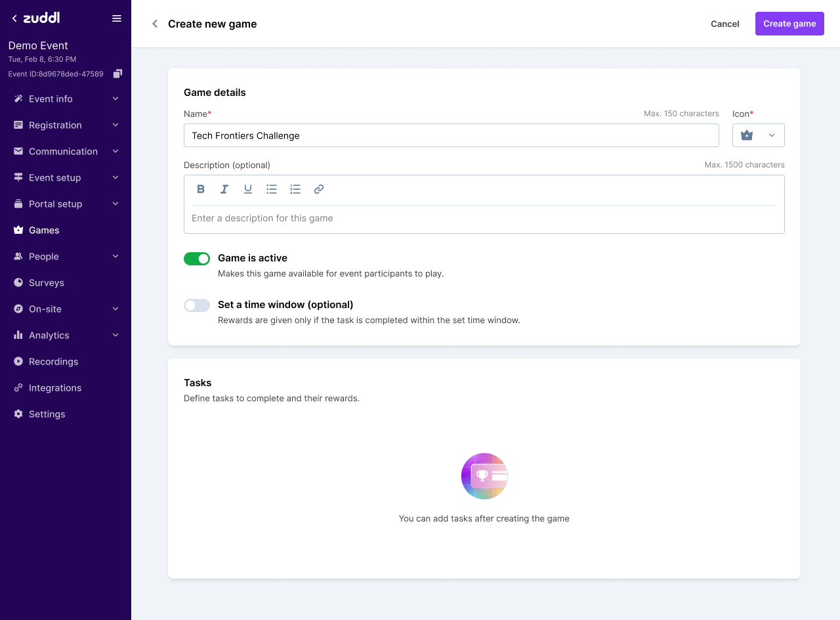Expand Portal setup chevron
Image resolution: width=840 pixels, height=620 pixels.
pyautogui.click(x=115, y=204)
